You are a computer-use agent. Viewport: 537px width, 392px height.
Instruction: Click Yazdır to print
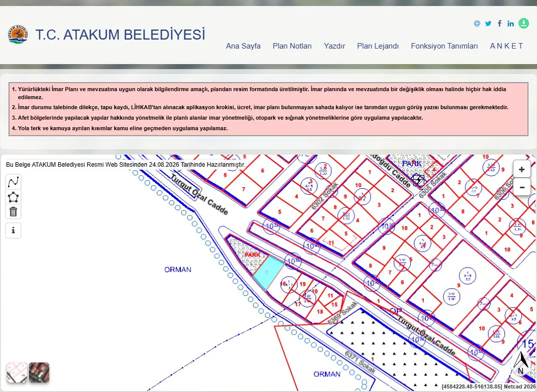click(334, 46)
